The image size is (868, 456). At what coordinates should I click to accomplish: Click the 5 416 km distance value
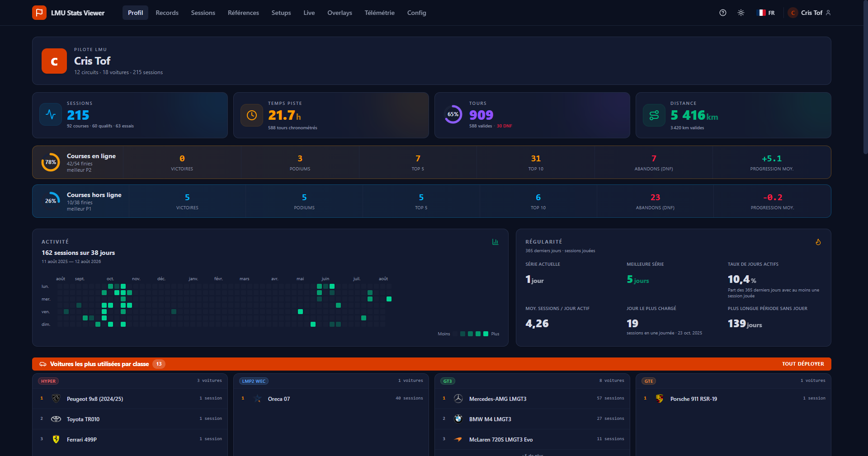[x=694, y=116]
